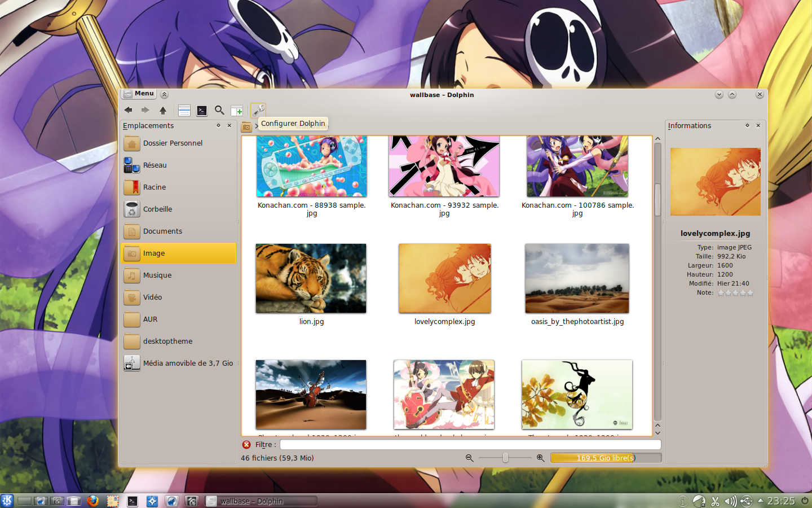
Task: Click the 169,5 Gio libre(s) space bar
Action: click(606, 458)
